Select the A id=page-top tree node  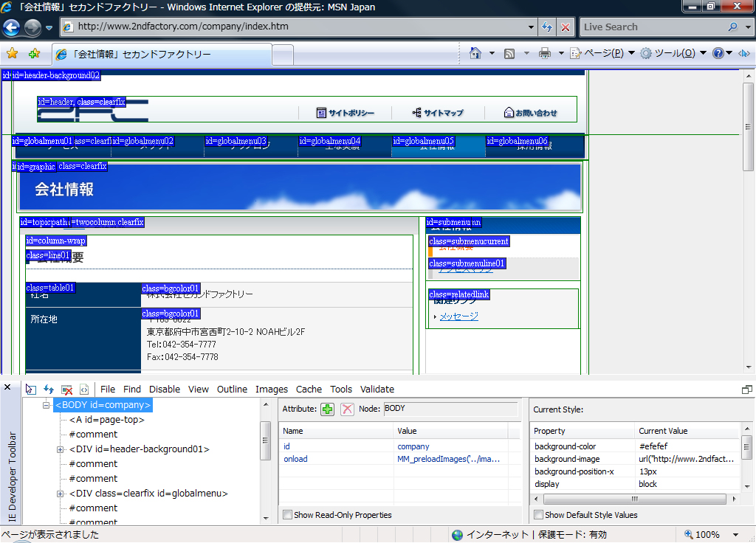[x=106, y=420]
